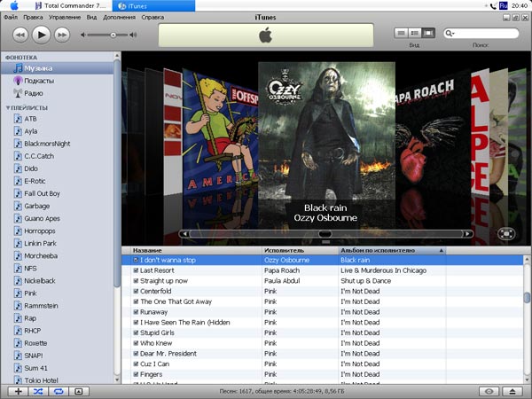This screenshot has width=532, height=399.
Task: Mute via the low volume speaker icon
Action: pyautogui.click(x=82, y=35)
